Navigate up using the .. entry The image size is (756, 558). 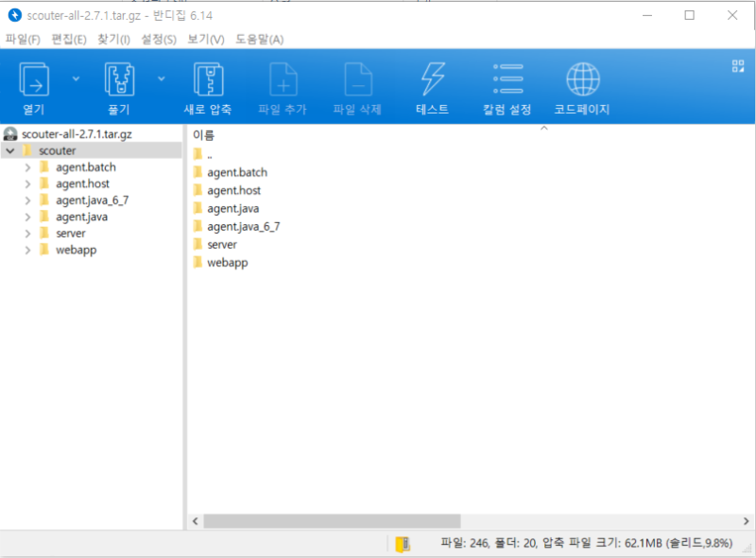(x=210, y=154)
